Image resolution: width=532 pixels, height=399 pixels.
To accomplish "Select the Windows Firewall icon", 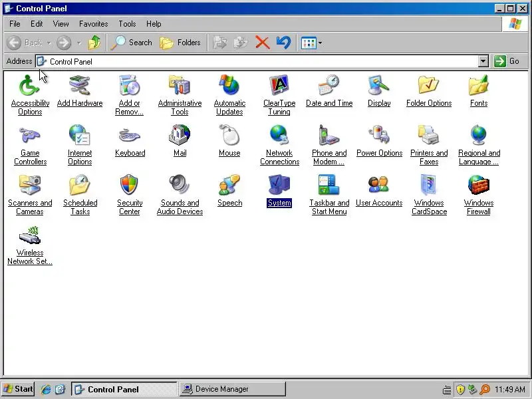I will pos(479,185).
